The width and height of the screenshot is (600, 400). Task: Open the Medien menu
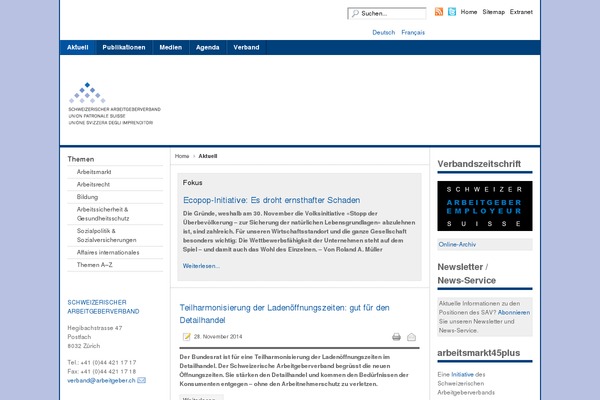click(x=171, y=47)
